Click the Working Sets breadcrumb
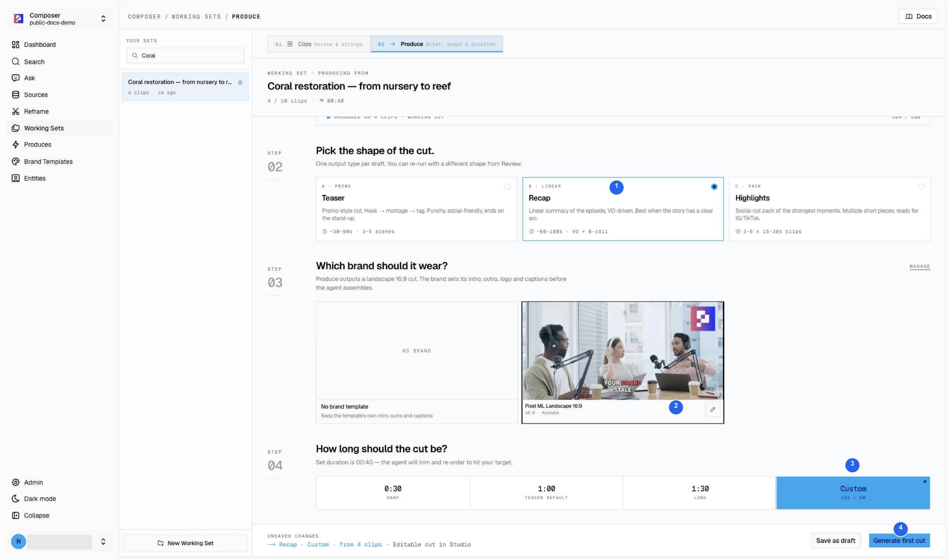Screen dimensions: 949x560 [x=196, y=17]
